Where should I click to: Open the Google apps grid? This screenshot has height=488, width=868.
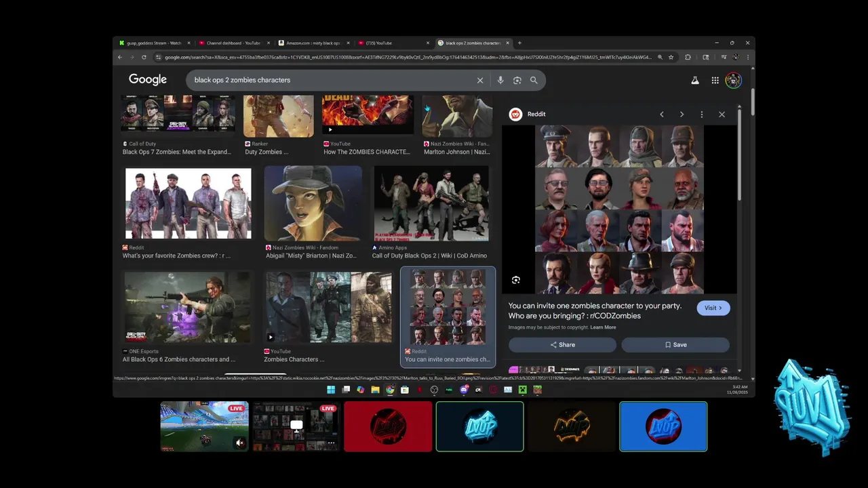[715, 80]
